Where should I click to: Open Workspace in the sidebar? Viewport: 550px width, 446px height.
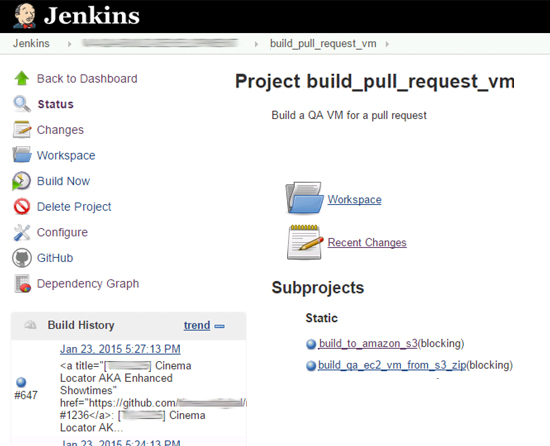point(66,155)
